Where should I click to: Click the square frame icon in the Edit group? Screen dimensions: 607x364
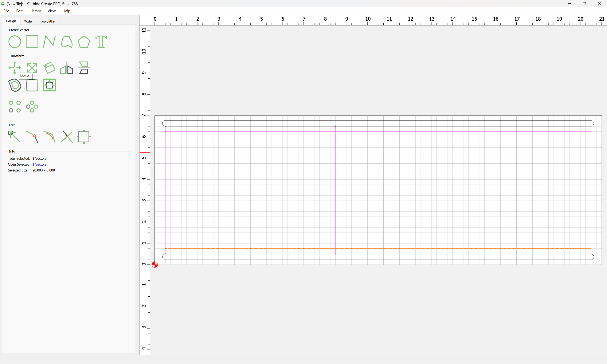point(84,137)
